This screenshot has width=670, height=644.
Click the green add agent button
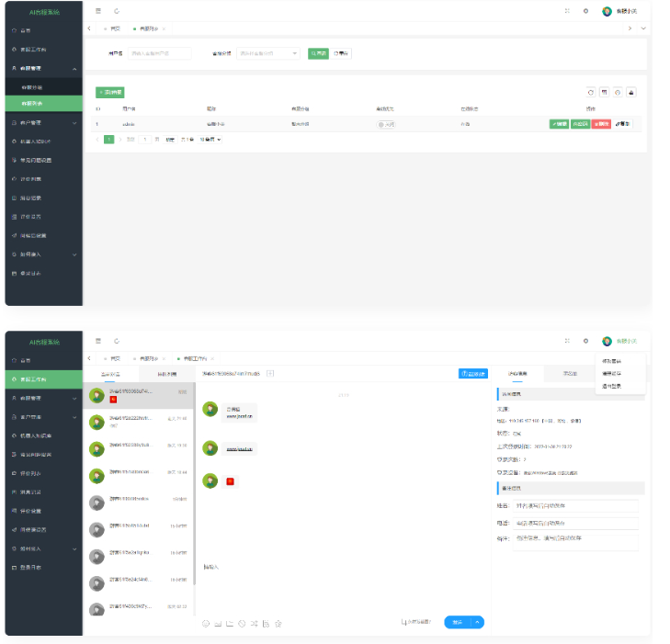(x=110, y=92)
